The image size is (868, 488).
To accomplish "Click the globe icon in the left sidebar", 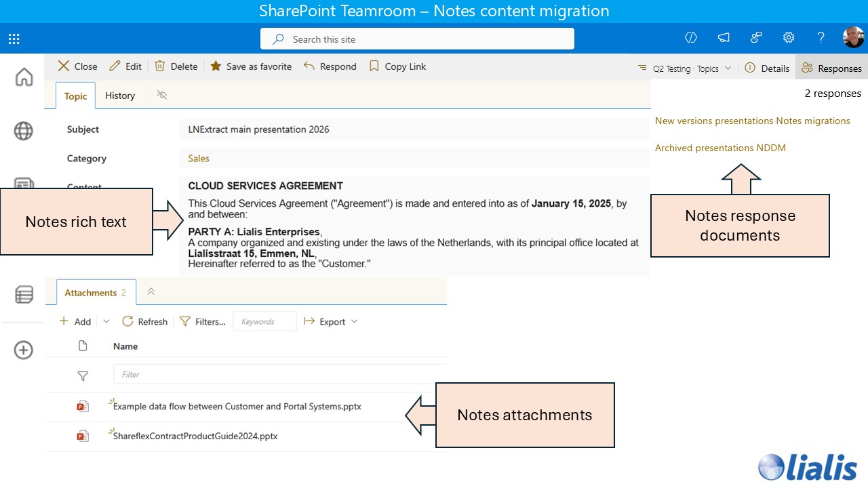I will coord(24,131).
